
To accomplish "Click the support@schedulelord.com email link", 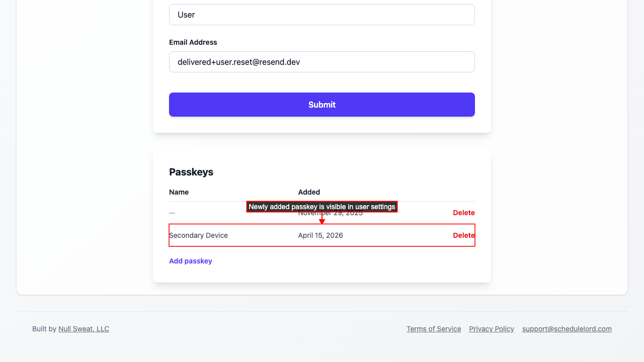I will coord(567,329).
